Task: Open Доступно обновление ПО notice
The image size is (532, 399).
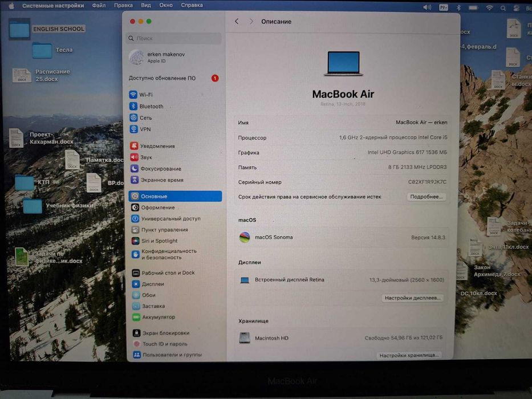Action: click(174, 79)
